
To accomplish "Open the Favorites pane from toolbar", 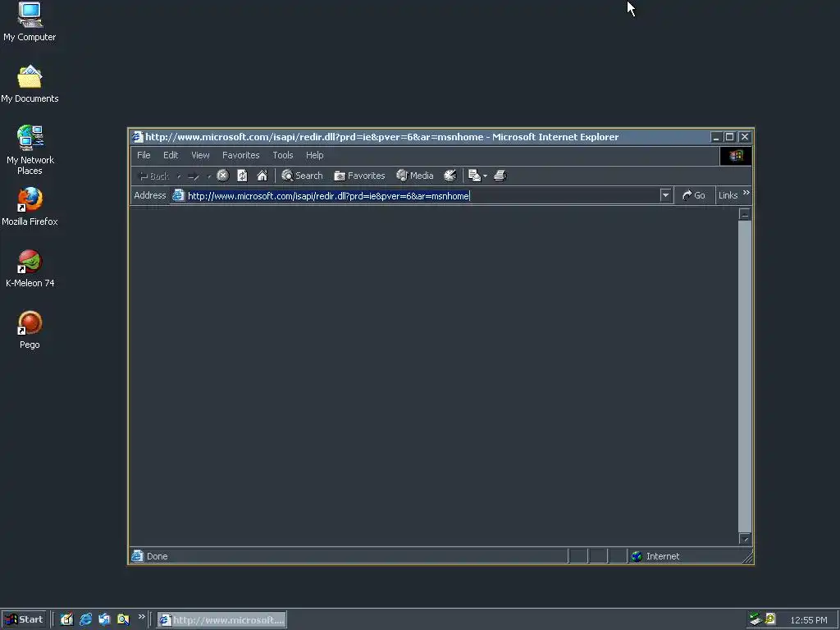I will point(359,176).
